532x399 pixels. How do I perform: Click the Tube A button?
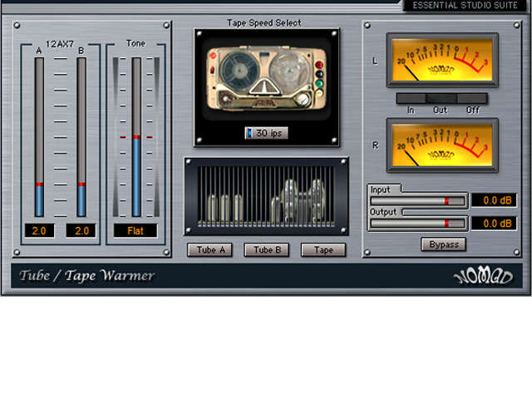click(x=209, y=250)
